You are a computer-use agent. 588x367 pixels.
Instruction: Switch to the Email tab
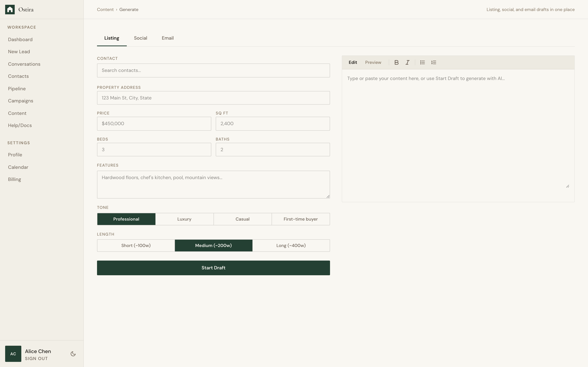pyautogui.click(x=168, y=38)
